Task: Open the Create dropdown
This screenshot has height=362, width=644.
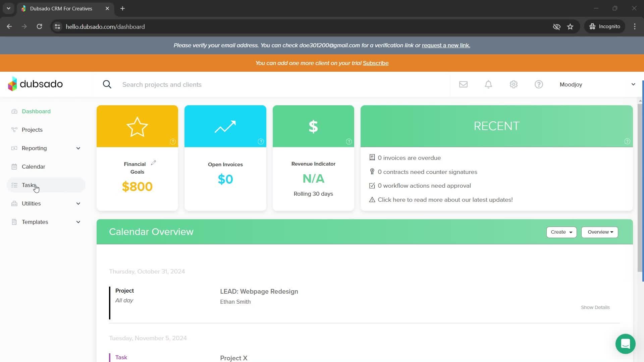Action: 561,232
